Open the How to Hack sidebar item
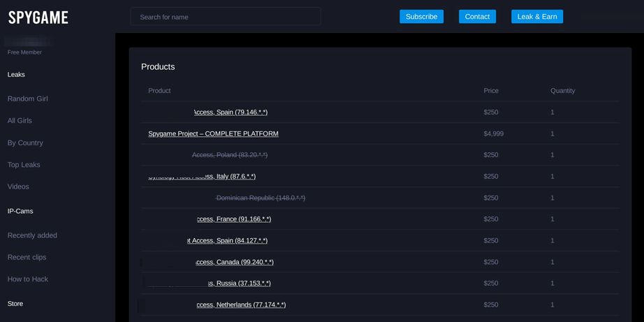Image resolution: width=644 pixels, height=322 pixels. (27, 279)
